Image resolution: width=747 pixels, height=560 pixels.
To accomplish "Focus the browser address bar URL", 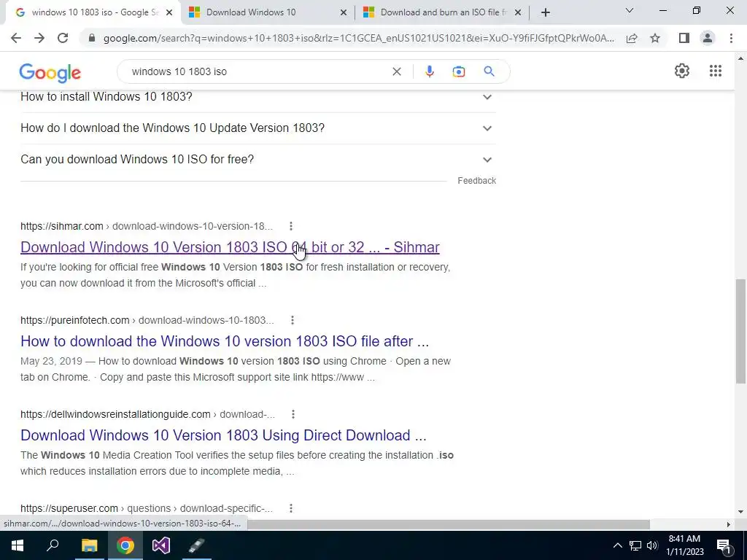I will click(x=358, y=38).
